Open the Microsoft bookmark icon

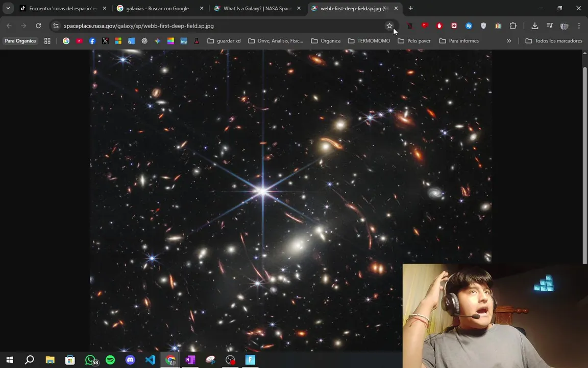[x=118, y=41]
